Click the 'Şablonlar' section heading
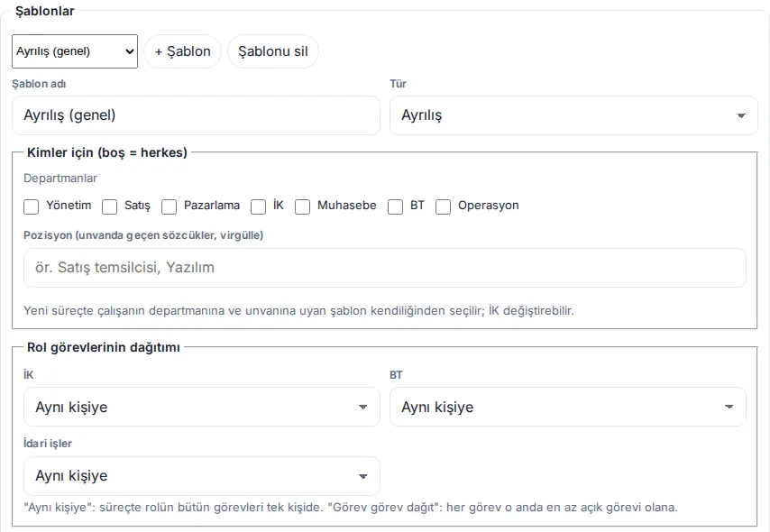This screenshot has height=532, width=770. coord(45,12)
